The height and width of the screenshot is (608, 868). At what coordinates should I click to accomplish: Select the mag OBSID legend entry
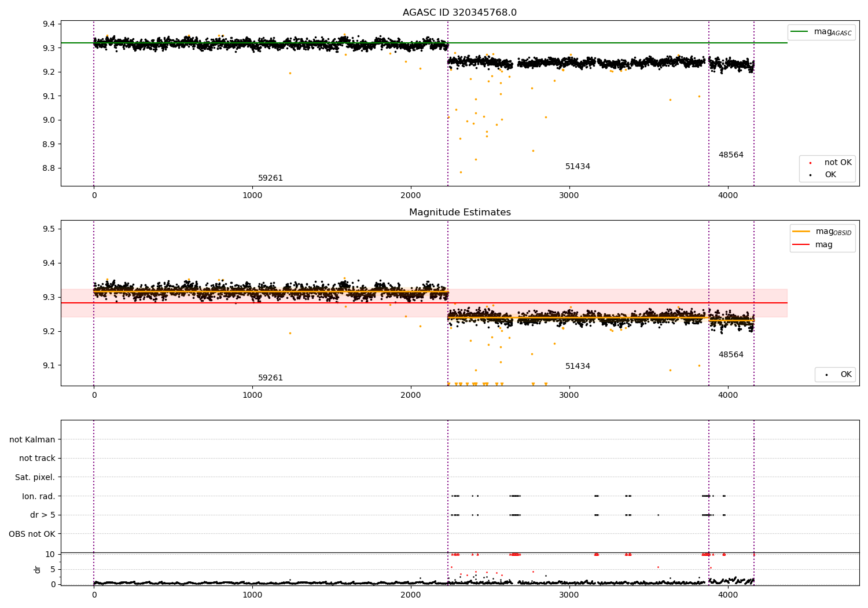tap(822, 232)
